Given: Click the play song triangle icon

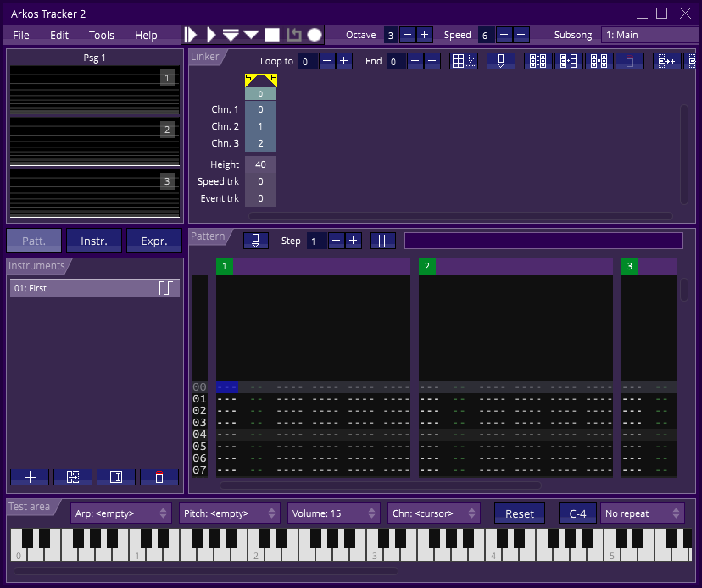Looking at the screenshot, I should 211,35.
